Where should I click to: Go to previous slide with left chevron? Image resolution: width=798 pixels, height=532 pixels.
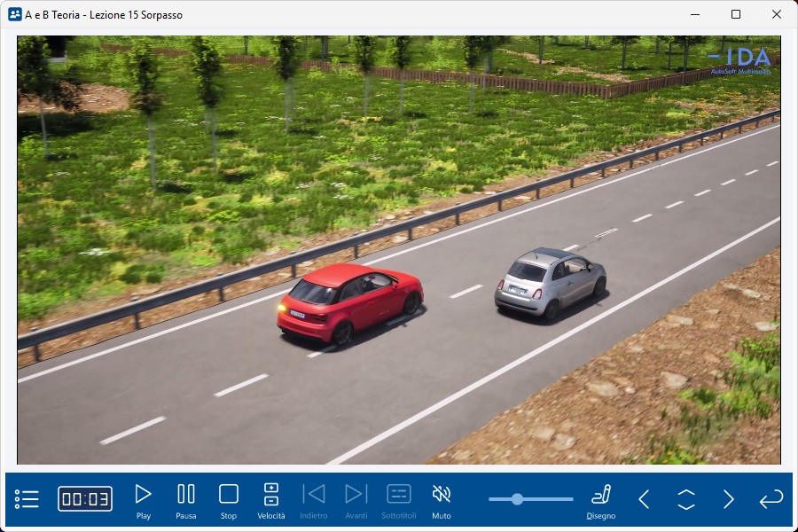tap(644, 499)
